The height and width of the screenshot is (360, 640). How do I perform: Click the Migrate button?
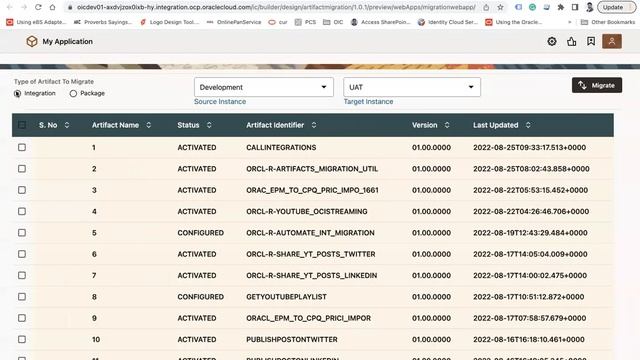tap(597, 85)
